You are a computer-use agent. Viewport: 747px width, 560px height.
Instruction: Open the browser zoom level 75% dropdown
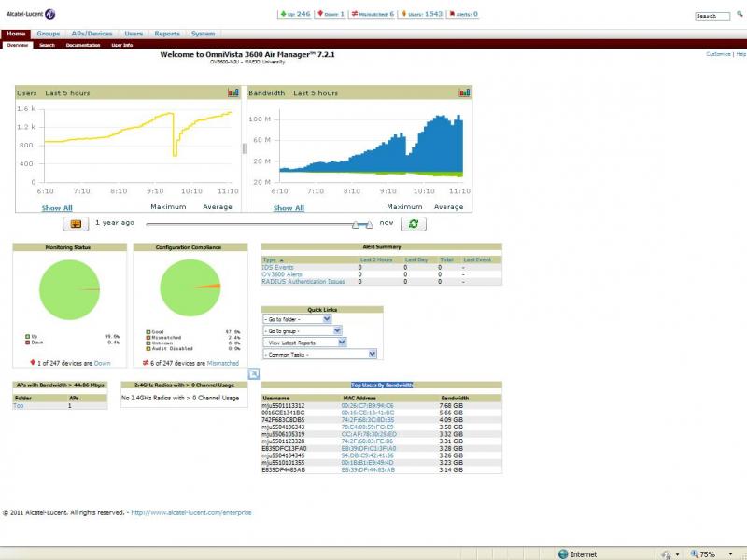click(x=712, y=553)
